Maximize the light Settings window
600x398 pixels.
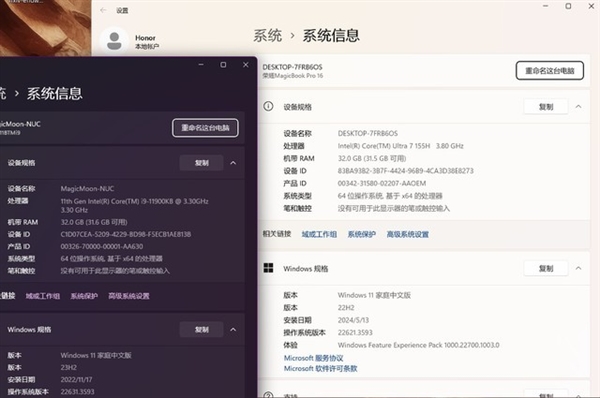pyautogui.click(x=568, y=6)
